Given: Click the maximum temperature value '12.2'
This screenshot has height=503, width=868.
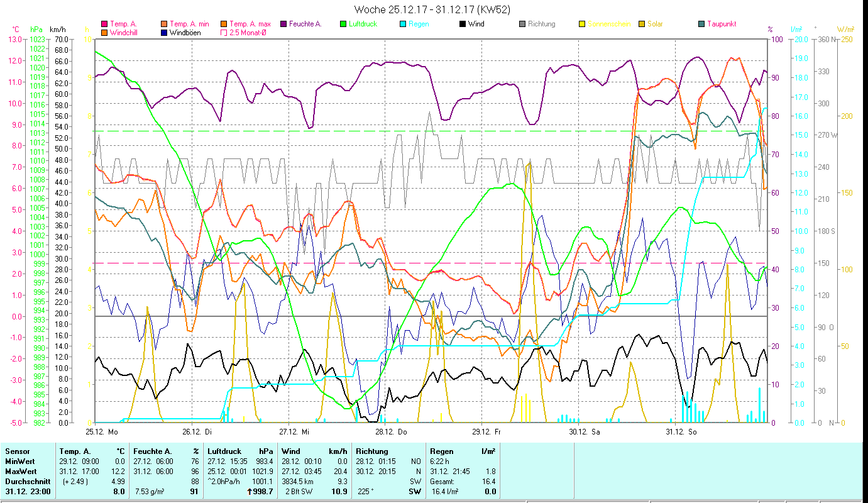Looking at the screenshot, I should pyautogui.click(x=119, y=472).
